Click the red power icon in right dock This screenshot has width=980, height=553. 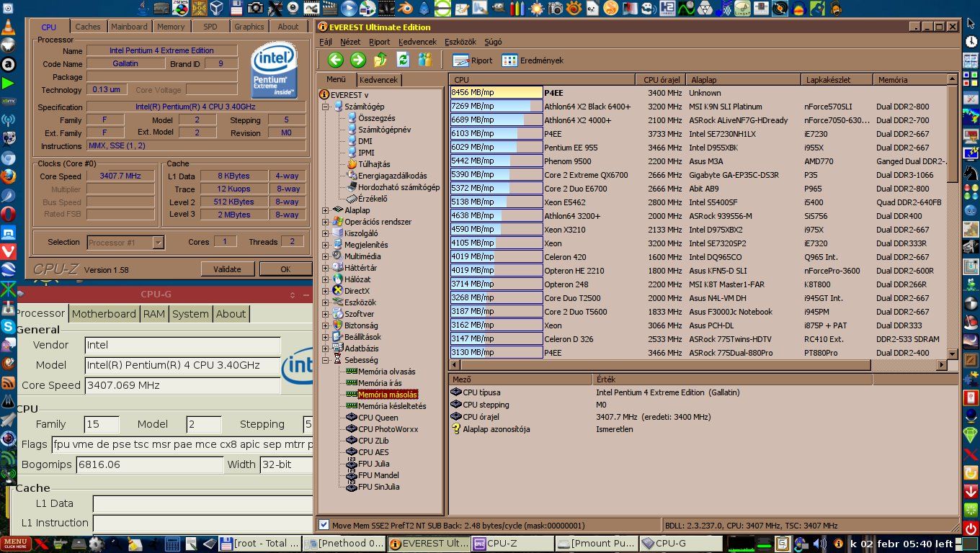(x=971, y=529)
